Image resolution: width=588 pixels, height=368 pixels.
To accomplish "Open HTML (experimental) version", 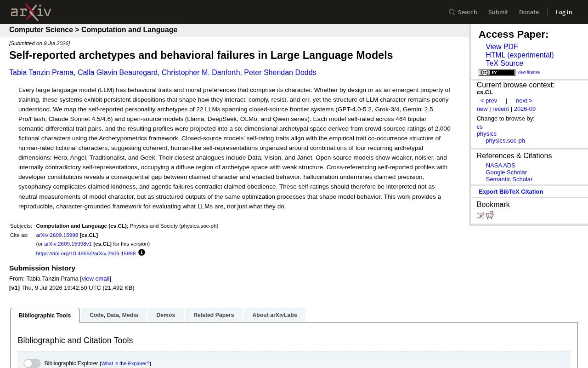I will [x=520, y=55].
